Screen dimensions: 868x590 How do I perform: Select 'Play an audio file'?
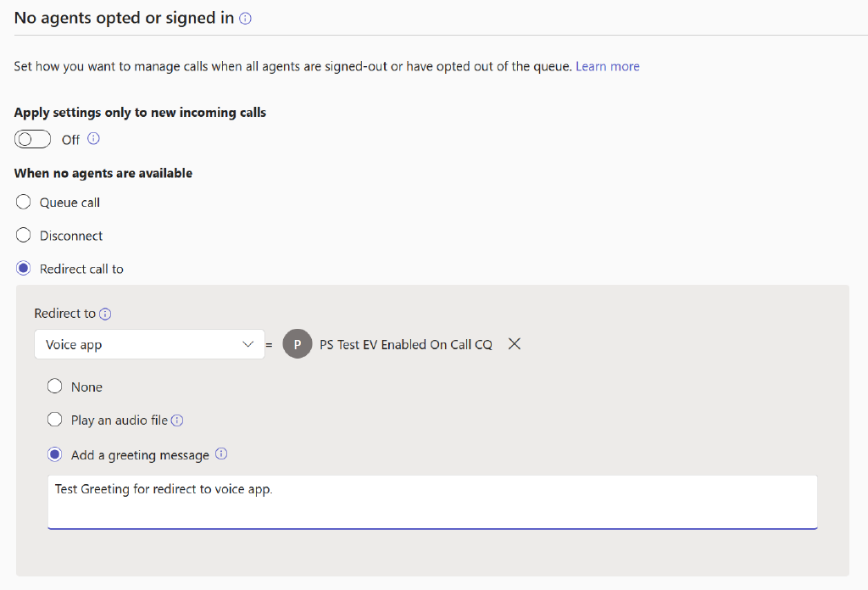pos(54,420)
